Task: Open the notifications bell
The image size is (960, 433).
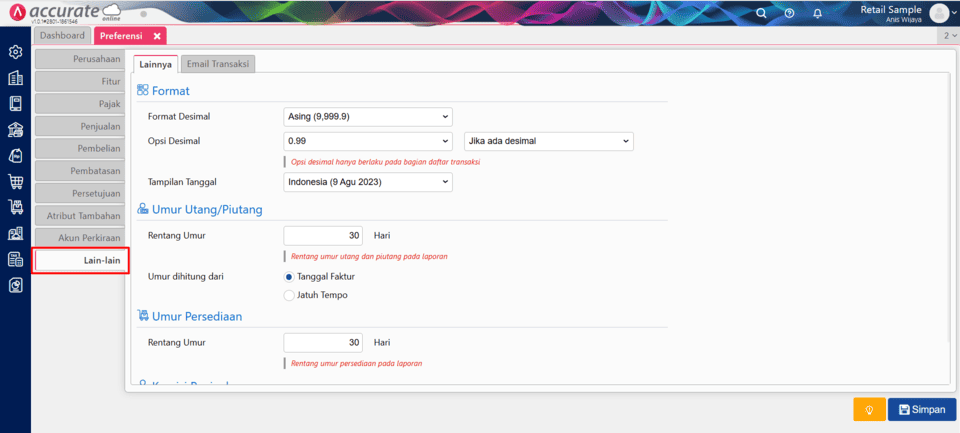Action: 817,13
